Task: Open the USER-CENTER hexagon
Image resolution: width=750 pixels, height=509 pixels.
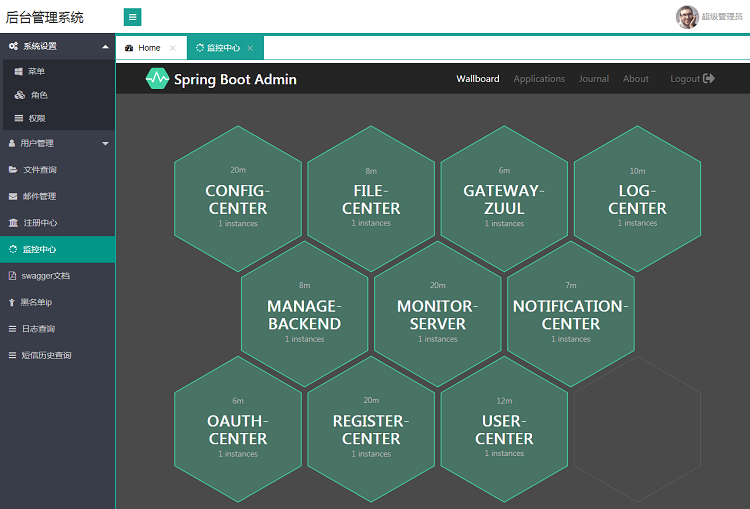Action: (504, 429)
